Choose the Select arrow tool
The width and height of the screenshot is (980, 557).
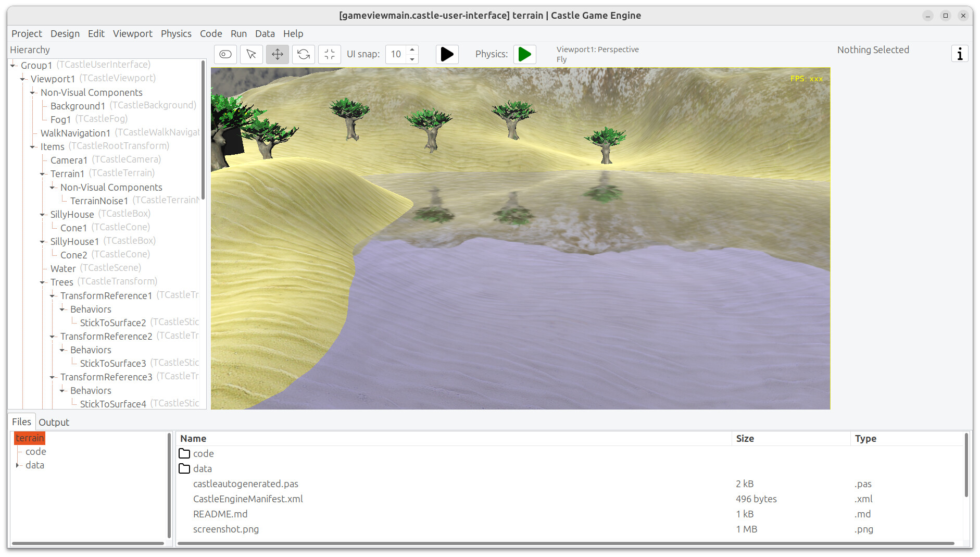click(252, 54)
